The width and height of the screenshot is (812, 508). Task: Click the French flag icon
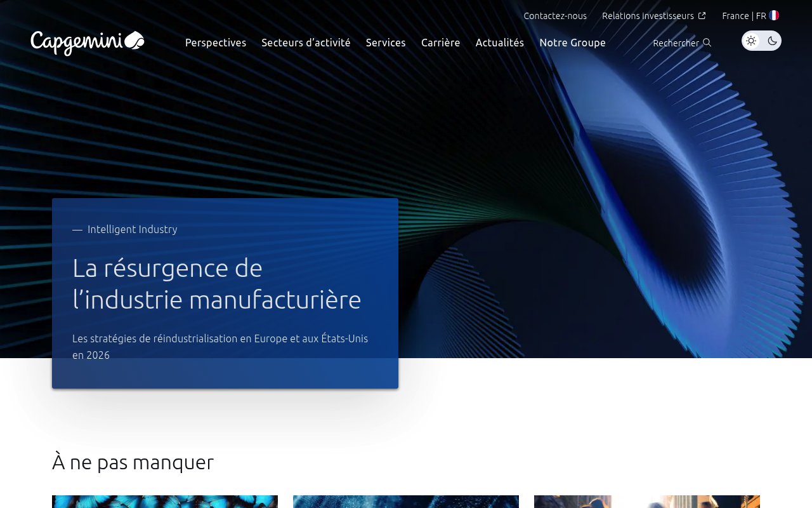tap(774, 15)
